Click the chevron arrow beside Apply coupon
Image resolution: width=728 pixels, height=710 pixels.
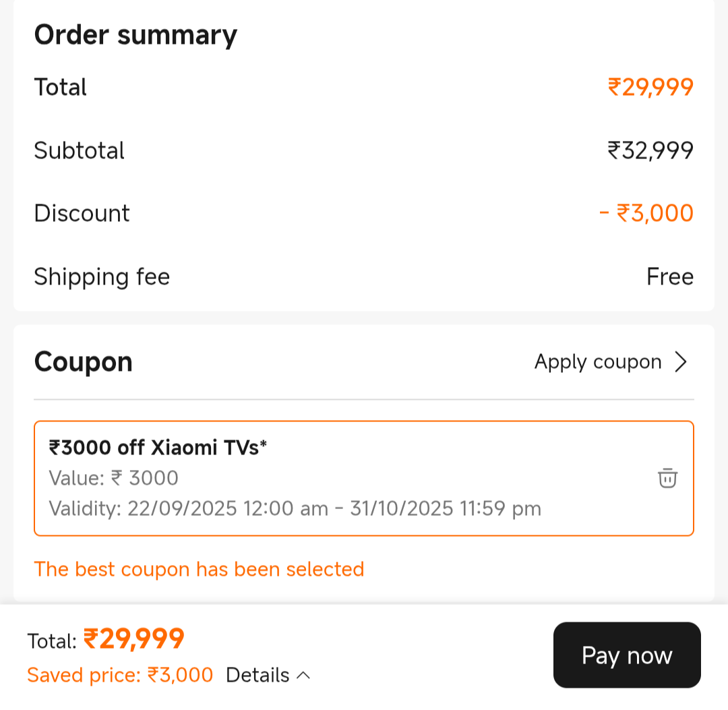pyautogui.click(x=681, y=362)
